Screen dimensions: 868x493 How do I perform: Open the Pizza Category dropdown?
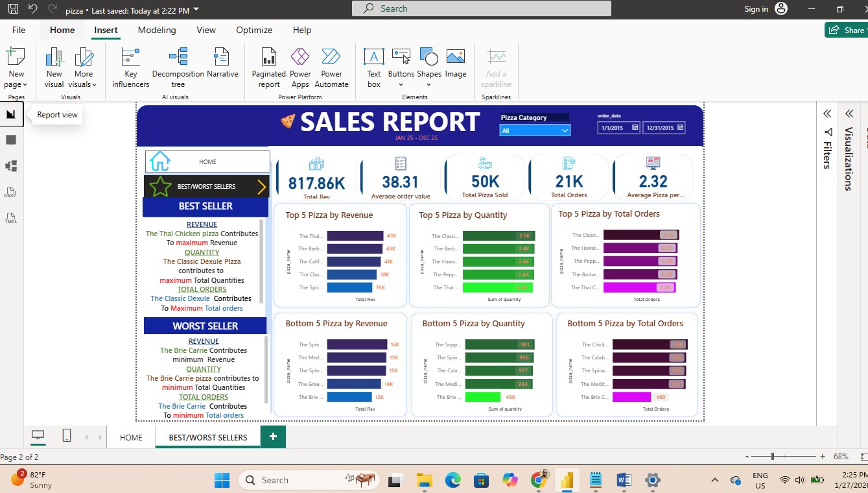tap(535, 130)
